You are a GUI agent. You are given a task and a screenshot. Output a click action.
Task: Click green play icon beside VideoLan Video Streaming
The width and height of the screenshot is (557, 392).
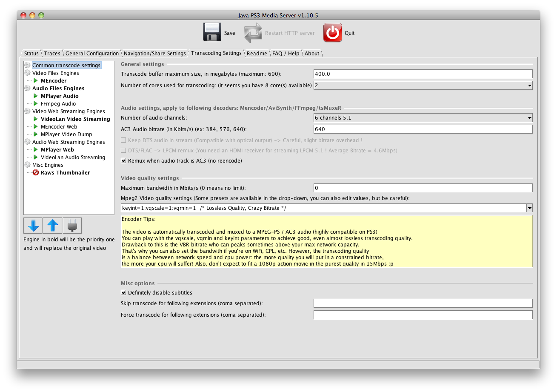36,119
